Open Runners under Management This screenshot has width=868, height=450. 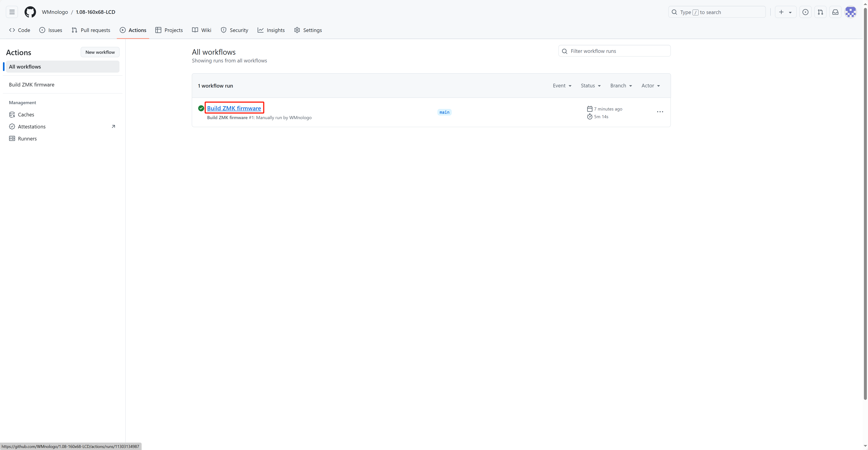tap(63, 139)
